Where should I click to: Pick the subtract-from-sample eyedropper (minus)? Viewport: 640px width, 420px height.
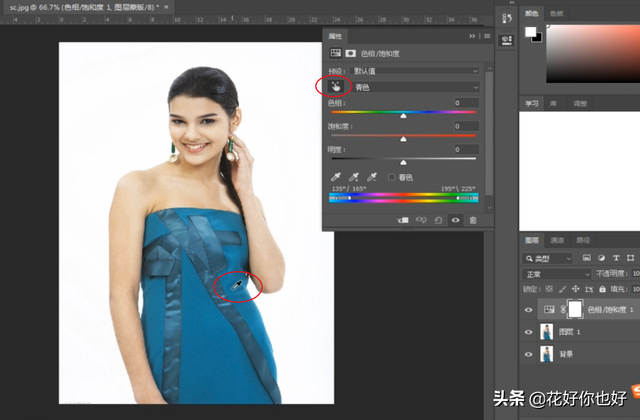(x=371, y=177)
